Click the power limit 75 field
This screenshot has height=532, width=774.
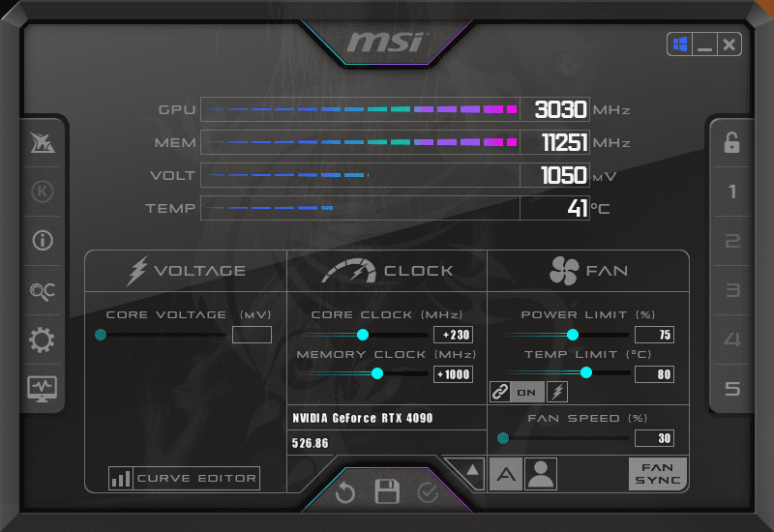pyautogui.click(x=655, y=335)
